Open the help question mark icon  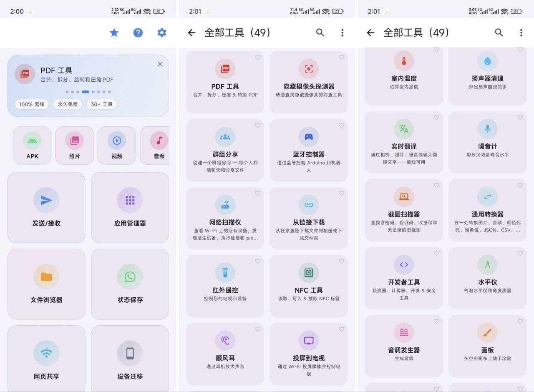[x=138, y=33]
